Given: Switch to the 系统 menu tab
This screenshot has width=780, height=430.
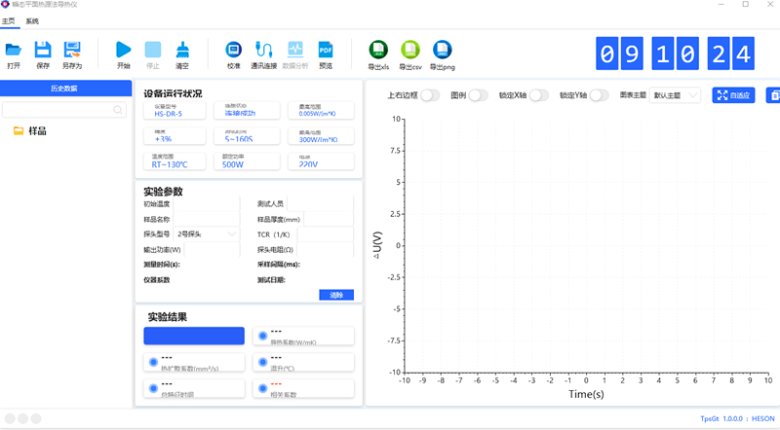Looking at the screenshot, I should (x=32, y=20).
